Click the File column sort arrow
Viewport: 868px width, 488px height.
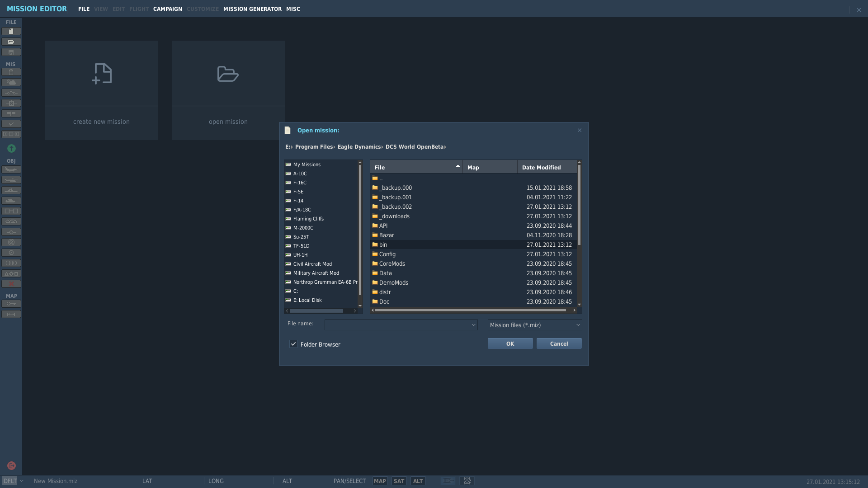click(458, 166)
